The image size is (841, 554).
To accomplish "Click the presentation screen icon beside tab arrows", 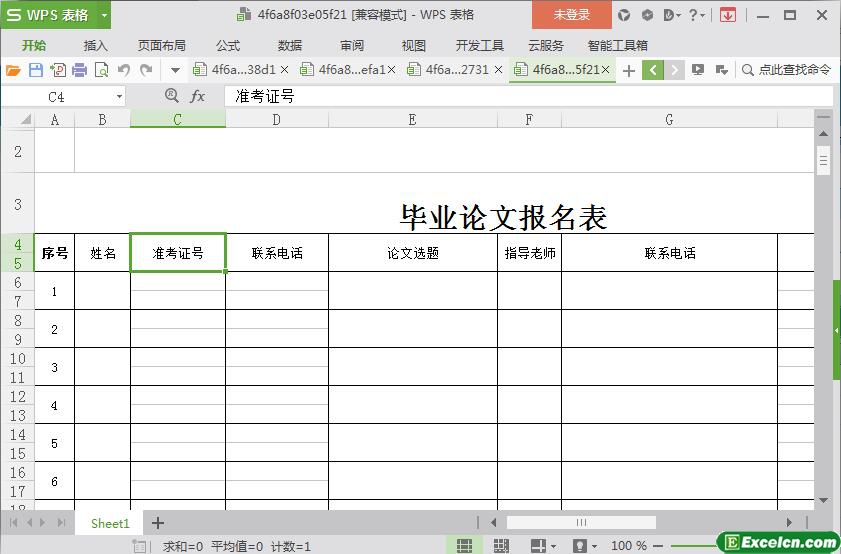I will (698, 70).
